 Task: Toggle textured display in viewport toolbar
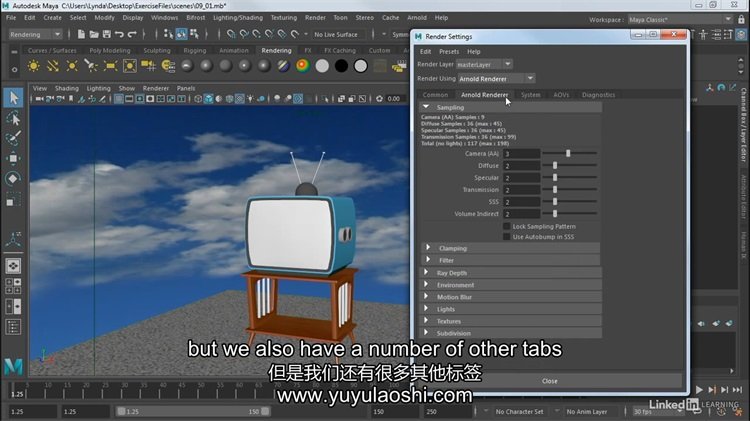(x=240, y=99)
